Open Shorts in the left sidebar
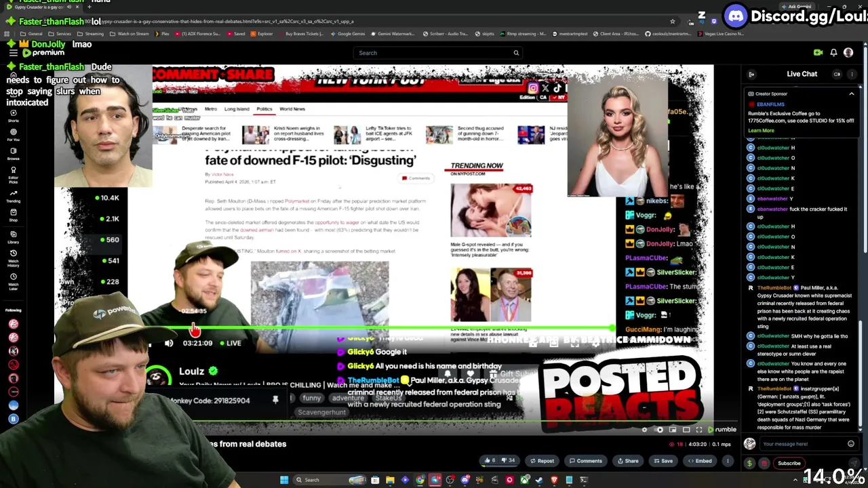Viewport: 868px width, 488px height. click(x=13, y=116)
